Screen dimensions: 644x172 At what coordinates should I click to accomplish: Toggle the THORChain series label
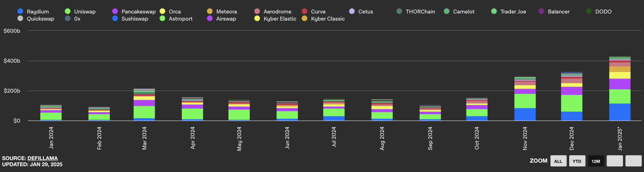tap(420, 11)
